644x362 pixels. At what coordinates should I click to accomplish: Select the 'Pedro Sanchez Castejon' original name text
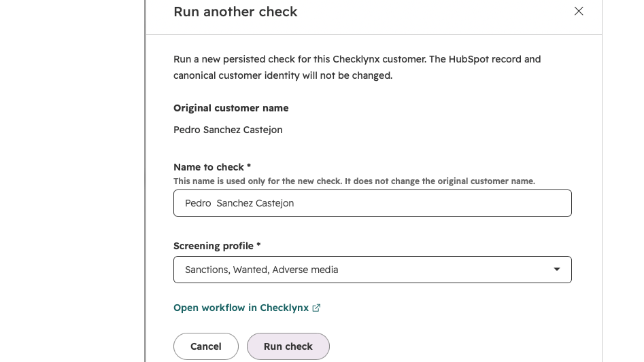(x=228, y=130)
